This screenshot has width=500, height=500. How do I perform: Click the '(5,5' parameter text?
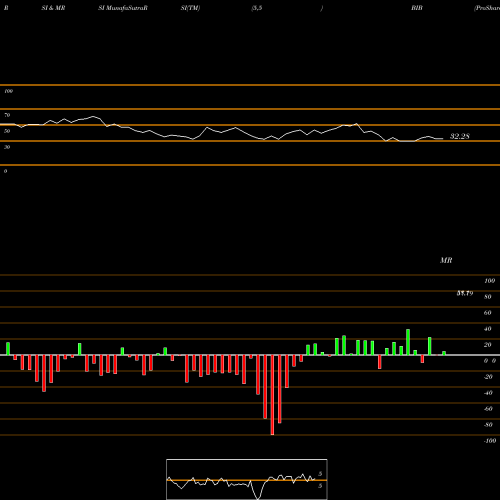[257, 8]
